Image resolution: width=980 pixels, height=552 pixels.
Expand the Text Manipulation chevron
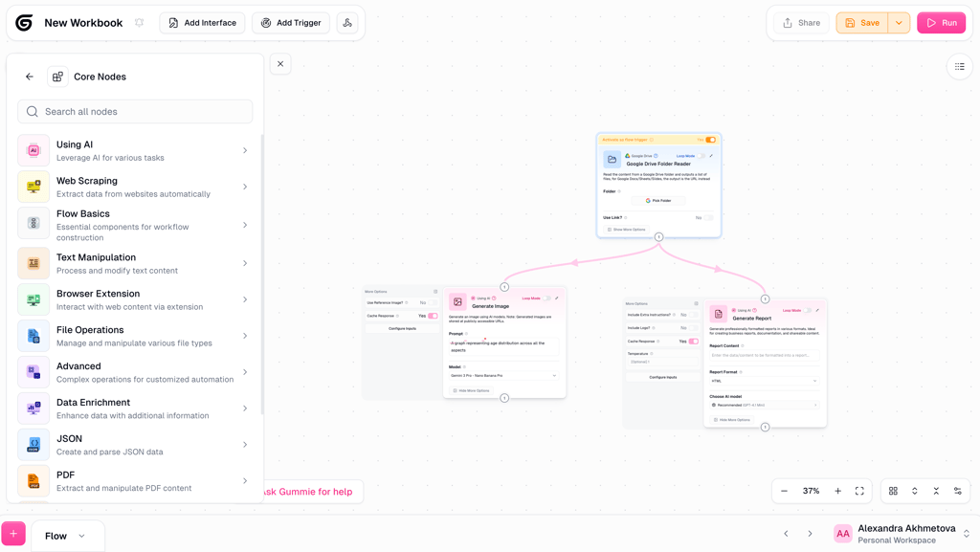click(245, 263)
